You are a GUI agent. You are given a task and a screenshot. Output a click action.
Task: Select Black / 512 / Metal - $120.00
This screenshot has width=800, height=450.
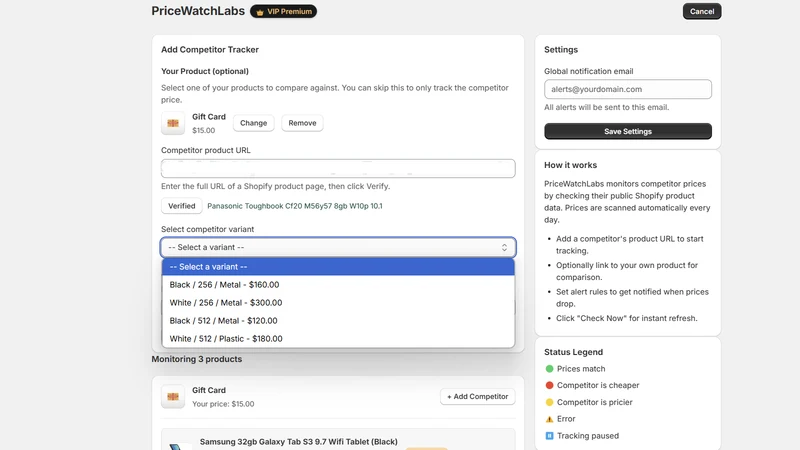[338, 320]
